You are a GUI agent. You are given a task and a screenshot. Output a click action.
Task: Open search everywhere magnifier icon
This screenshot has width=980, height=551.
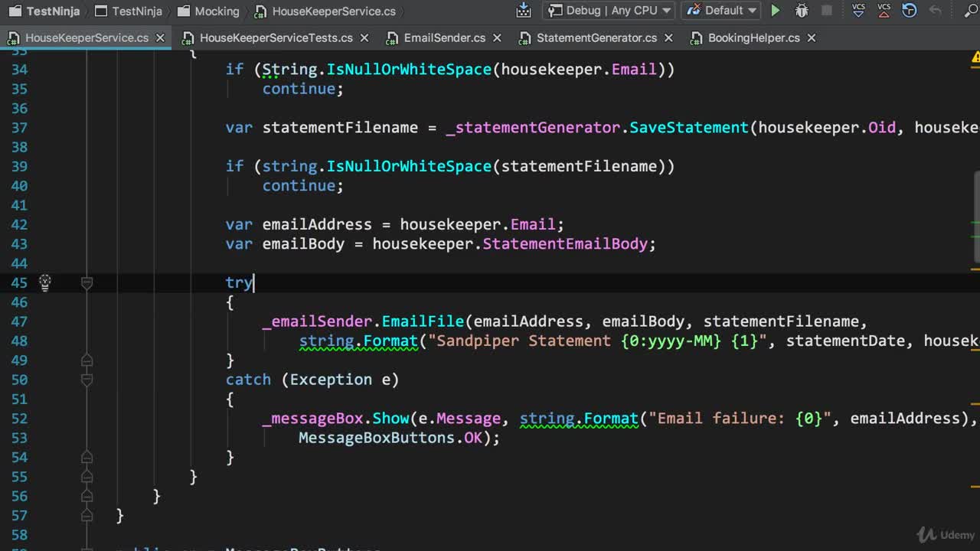[x=972, y=11]
